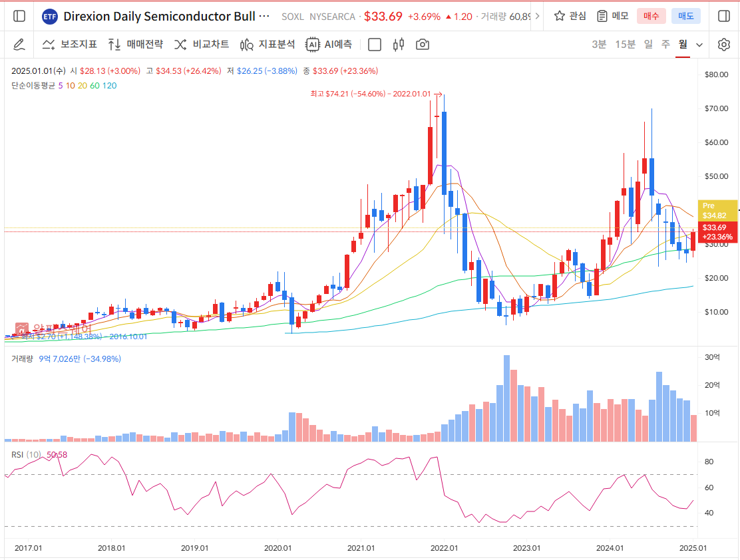Take chart snapshot with camera icon
The height and width of the screenshot is (560, 740).
pos(423,45)
